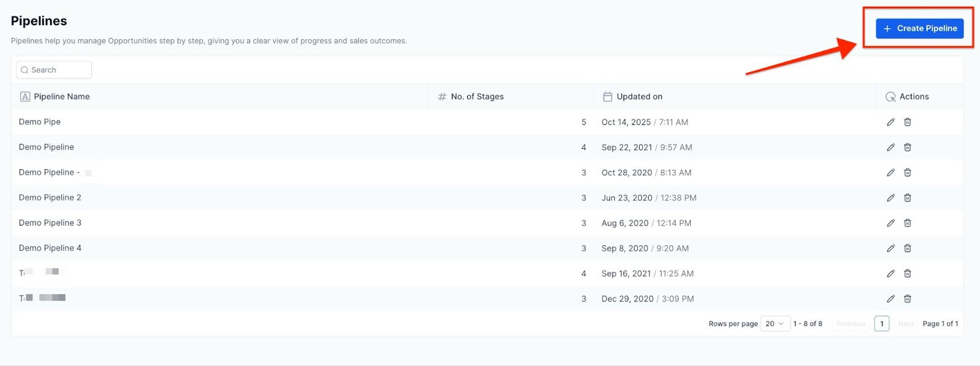Screen dimensions: 980x366
Task: Delete the Demo Pipeline 4 row
Action: click(908, 248)
